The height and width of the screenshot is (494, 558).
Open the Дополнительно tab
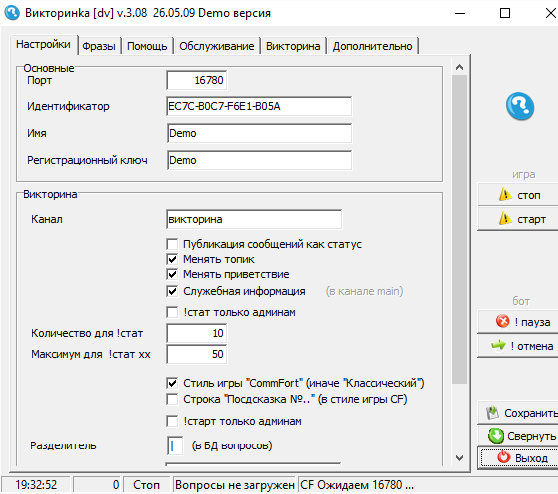tap(372, 46)
